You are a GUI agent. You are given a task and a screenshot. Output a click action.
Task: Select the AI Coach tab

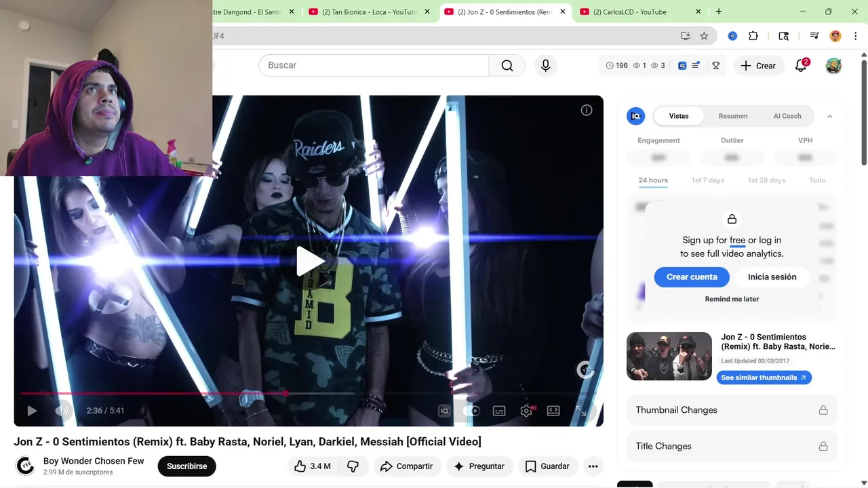tap(787, 116)
